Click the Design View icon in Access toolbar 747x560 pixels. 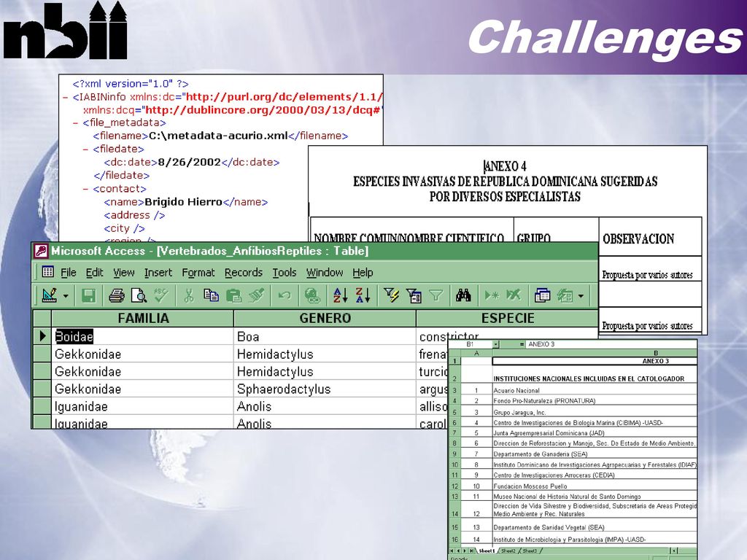50,296
